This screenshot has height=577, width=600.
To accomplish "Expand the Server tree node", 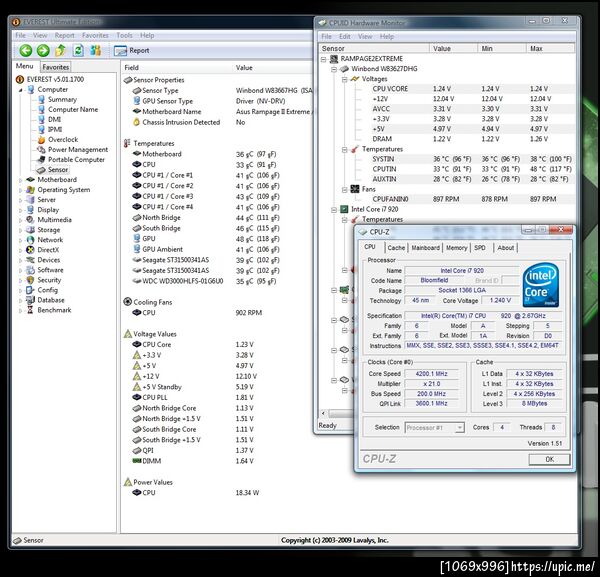I will tap(21, 200).
